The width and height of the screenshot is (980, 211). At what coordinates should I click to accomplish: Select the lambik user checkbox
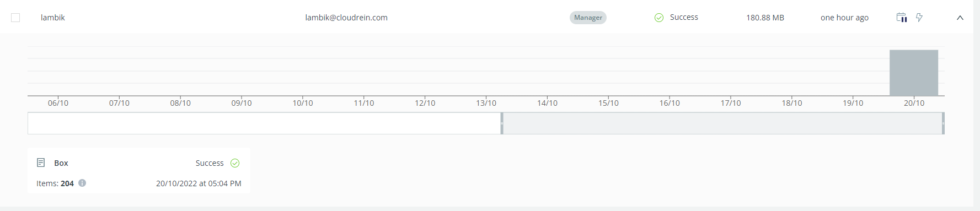pyautogui.click(x=15, y=18)
